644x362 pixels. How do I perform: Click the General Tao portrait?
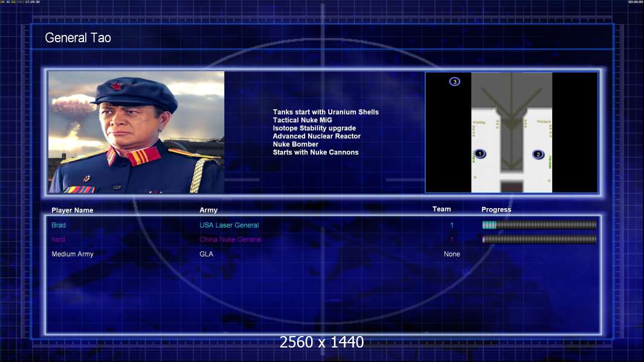point(137,132)
